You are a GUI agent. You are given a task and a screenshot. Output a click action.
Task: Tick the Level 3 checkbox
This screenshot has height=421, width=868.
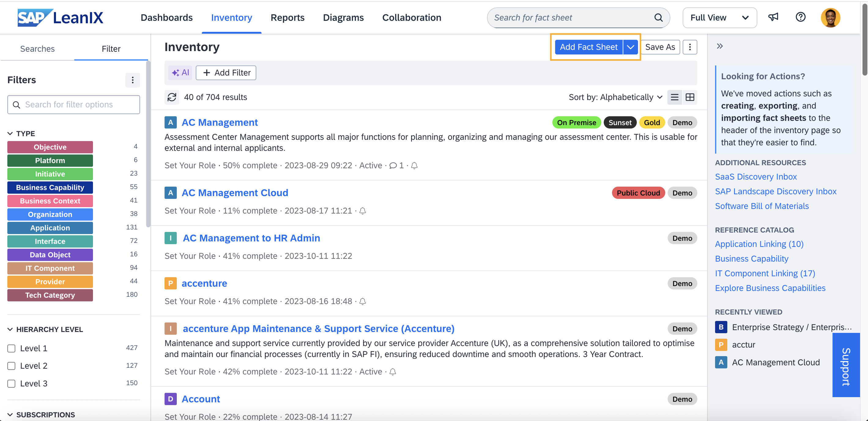point(11,384)
